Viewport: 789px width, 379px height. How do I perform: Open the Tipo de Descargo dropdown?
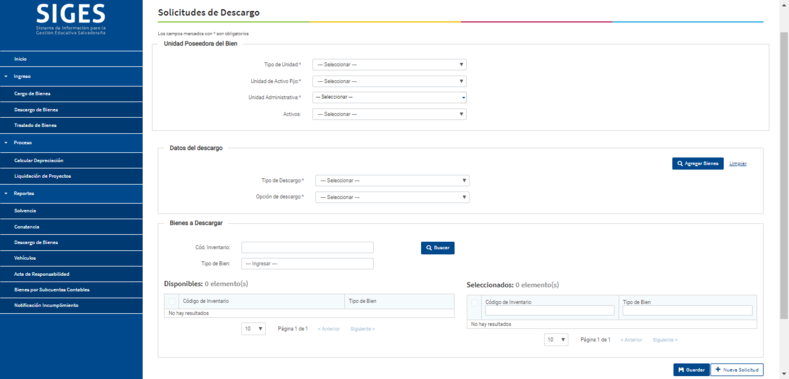point(392,181)
